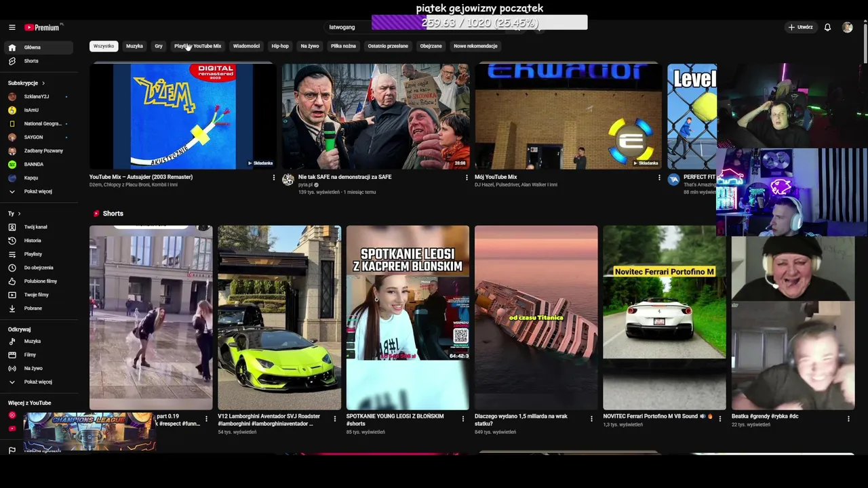Open Historia watch history

point(39,241)
